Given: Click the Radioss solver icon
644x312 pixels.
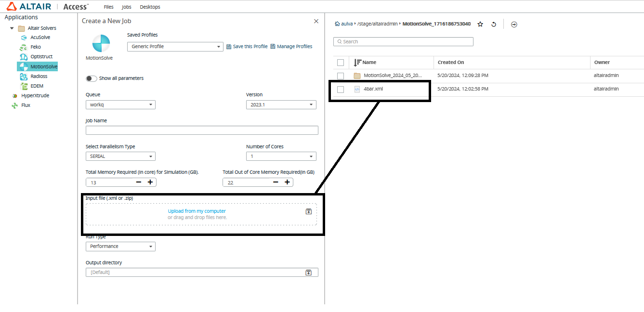Looking at the screenshot, I should pyautogui.click(x=23, y=76).
